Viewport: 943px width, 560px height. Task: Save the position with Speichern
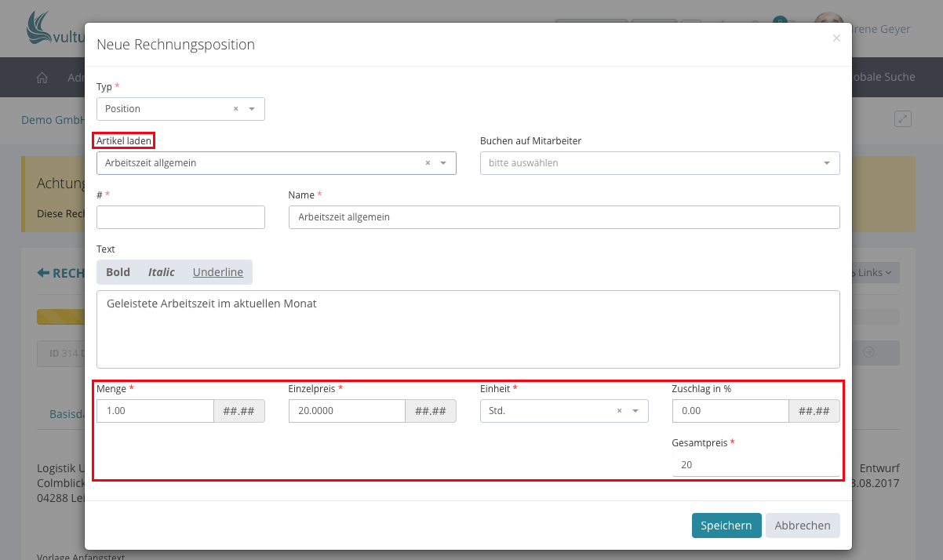(x=726, y=525)
